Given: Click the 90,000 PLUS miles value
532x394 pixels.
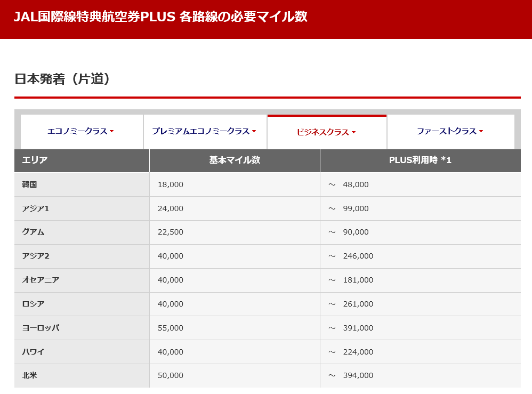Looking at the screenshot, I should (356, 232).
